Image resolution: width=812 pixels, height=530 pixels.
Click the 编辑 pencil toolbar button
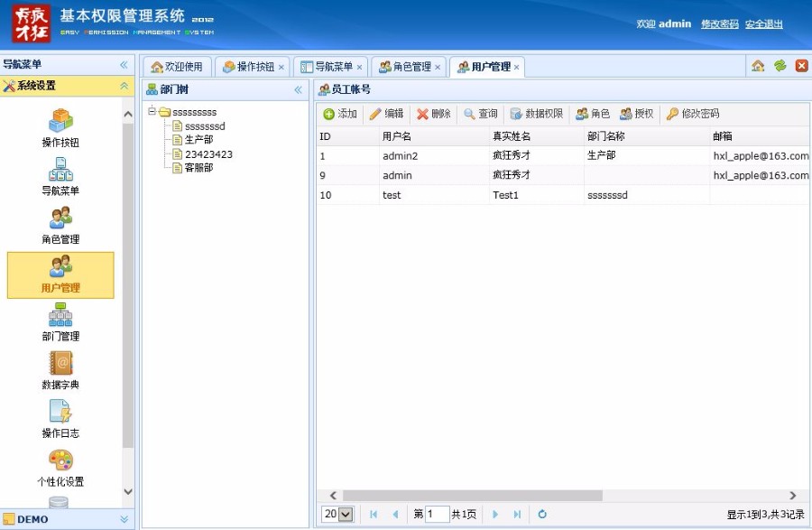(x=386, y=114)
